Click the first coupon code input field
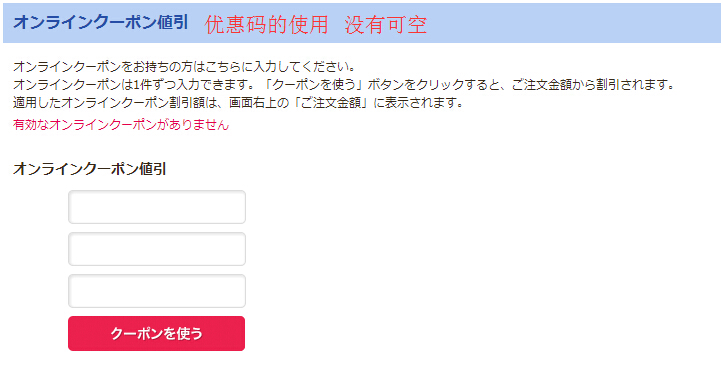This screenshot has width=721, height=366. 157,207
